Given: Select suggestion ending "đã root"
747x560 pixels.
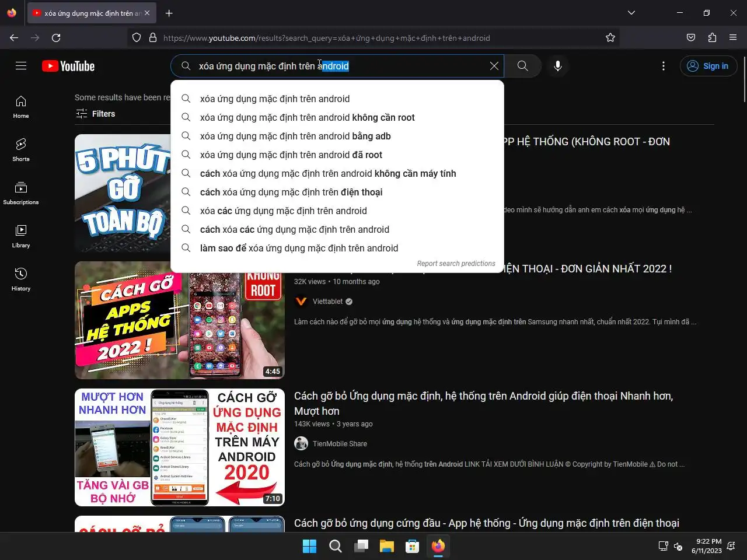Looking at the screenshot, I should point(337,155).
